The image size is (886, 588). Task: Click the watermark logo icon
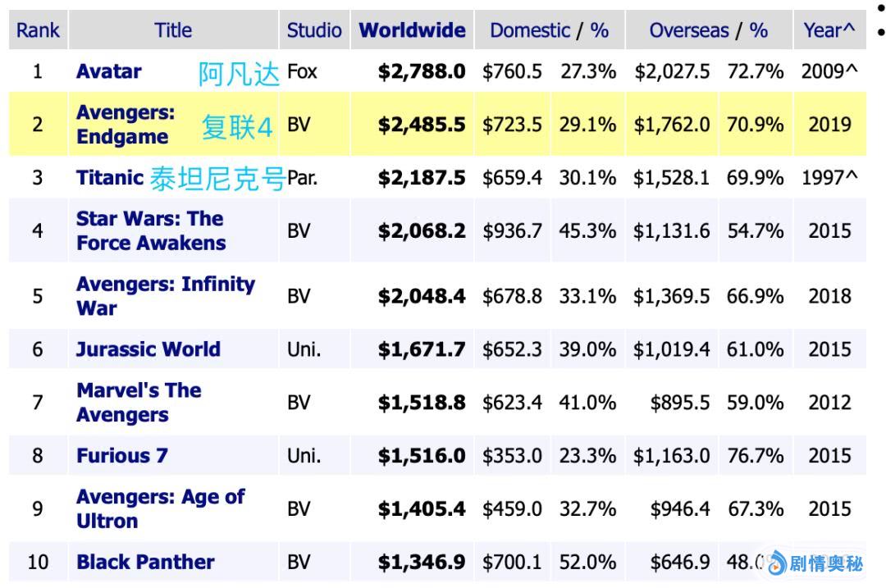click(x=777, y=564)
